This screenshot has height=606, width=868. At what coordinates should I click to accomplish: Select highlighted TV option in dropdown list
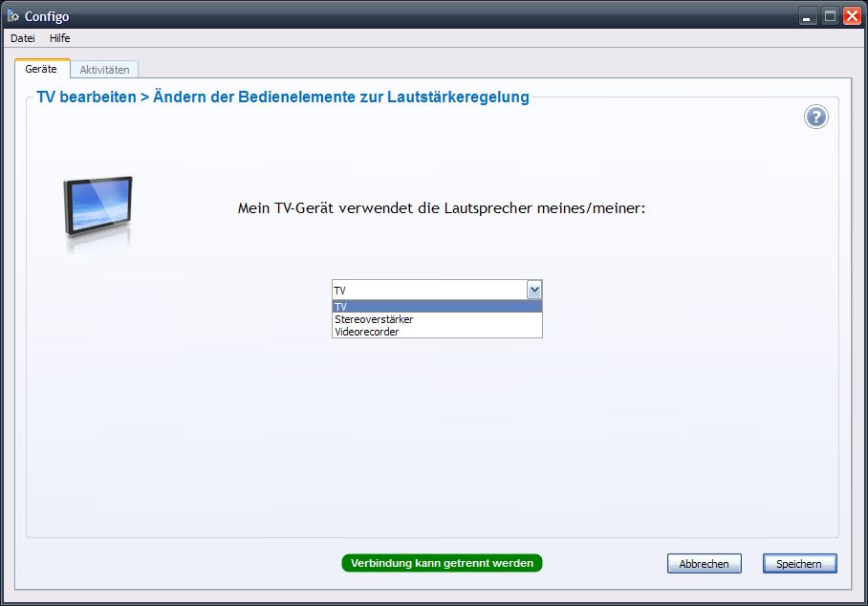437,307
